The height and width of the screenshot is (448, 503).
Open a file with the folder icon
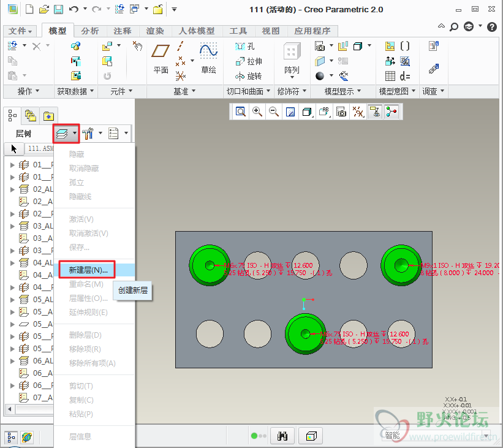44,9
